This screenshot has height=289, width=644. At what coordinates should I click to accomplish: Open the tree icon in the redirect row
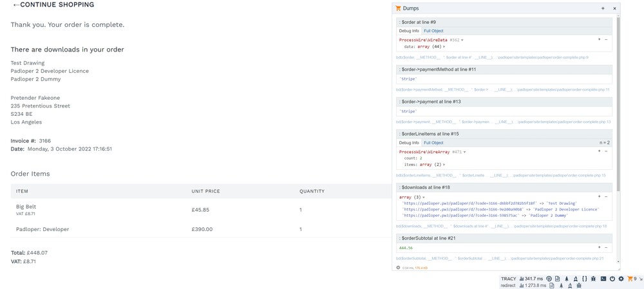(x=562, y=286)
